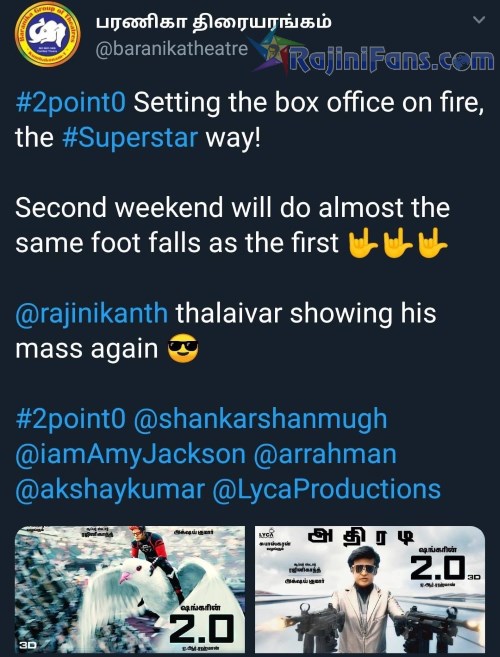Image resolution: width=500 pixels, height=657 pixels.
Task: Open the 2.0 poster with white bird
Action: point(130,589)
